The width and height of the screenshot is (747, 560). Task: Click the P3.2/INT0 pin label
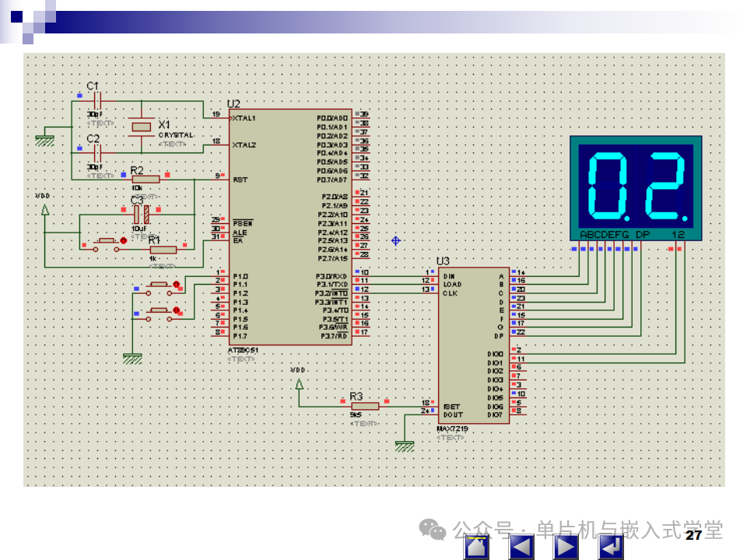tap(331, 293)
